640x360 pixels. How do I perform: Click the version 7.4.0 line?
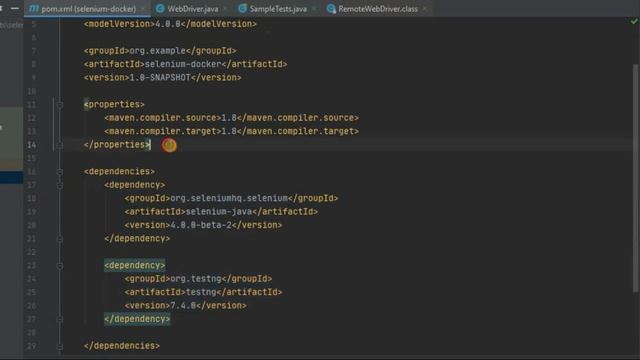pyautogui.click(x=185, y=306)
